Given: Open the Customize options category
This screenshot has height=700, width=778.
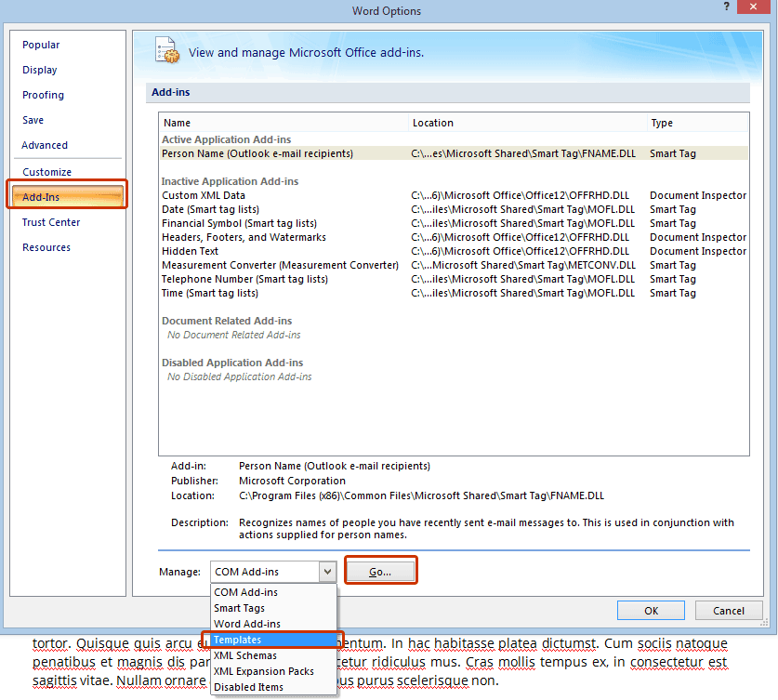Looking at the screenshot, I should pos(46,172).
